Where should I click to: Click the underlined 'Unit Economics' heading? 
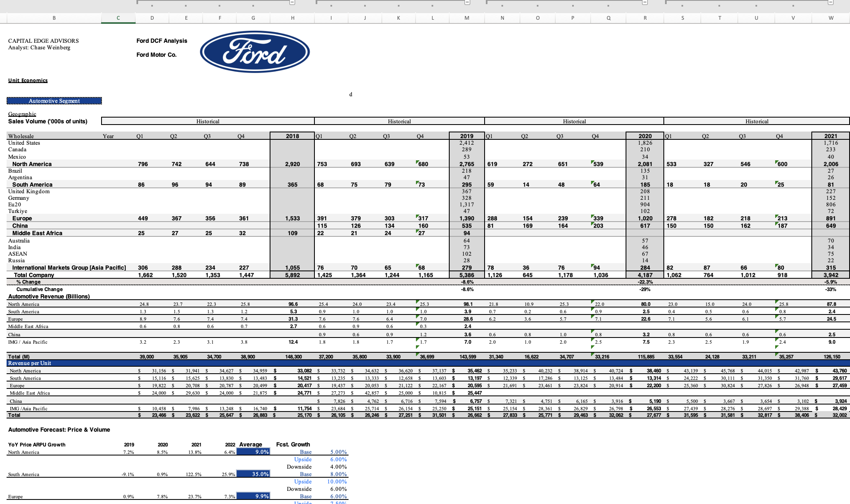click(28, 81)
